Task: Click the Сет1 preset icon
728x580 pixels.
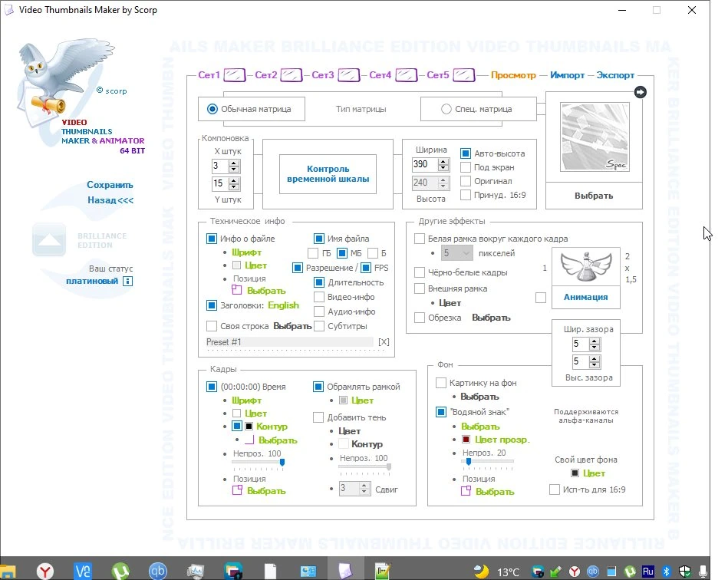Action: [235, 74]
